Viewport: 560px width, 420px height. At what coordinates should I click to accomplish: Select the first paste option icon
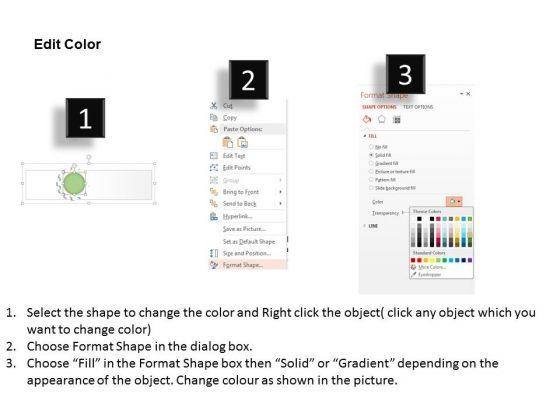[x=228, y=142]
